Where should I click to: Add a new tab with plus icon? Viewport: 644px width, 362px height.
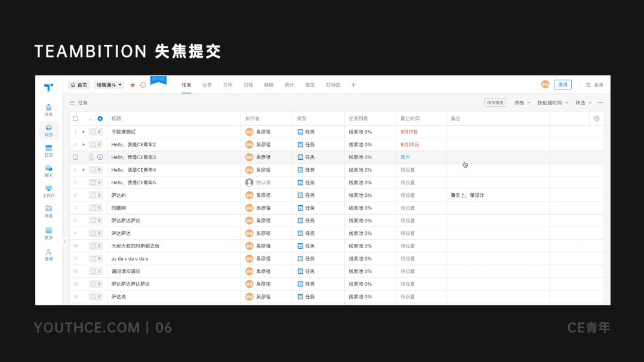(x=353, y=85)
